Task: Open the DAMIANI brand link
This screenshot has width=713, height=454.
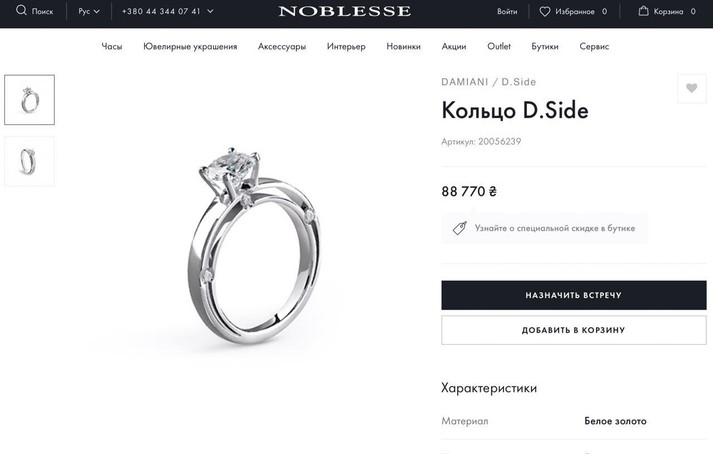Action: [x=467, y=82]
